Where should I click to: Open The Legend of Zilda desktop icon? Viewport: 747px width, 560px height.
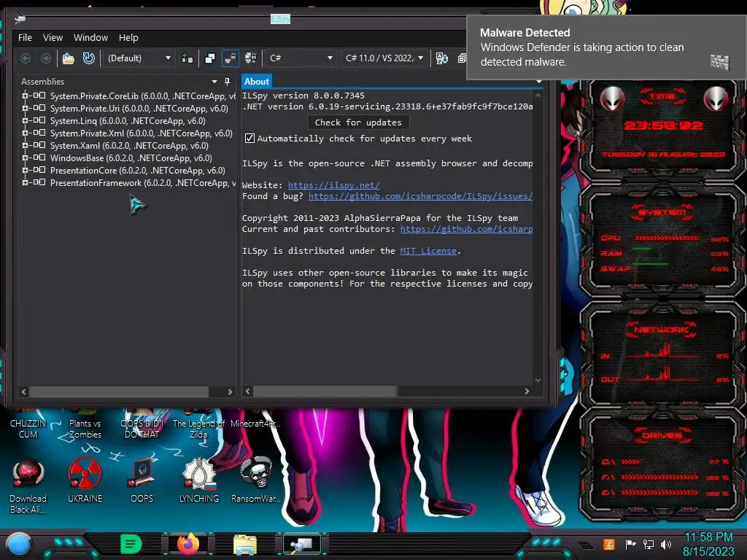click(x=198, y=424)
